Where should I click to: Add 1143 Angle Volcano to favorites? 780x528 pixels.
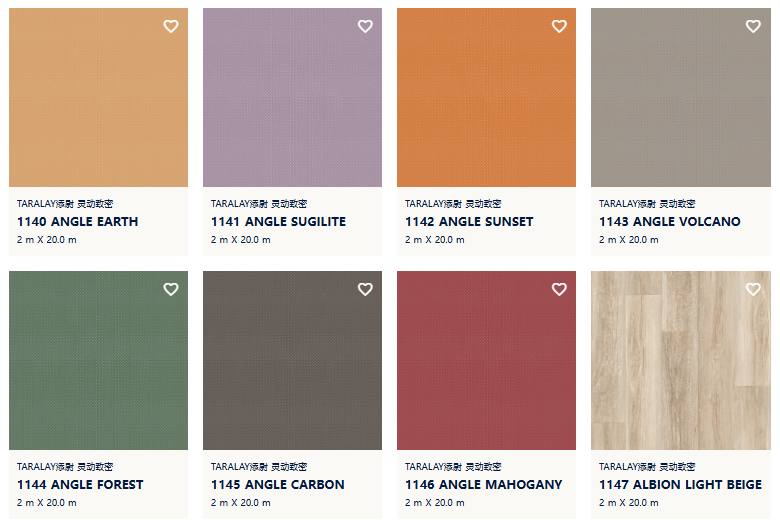tap(753, 26)
